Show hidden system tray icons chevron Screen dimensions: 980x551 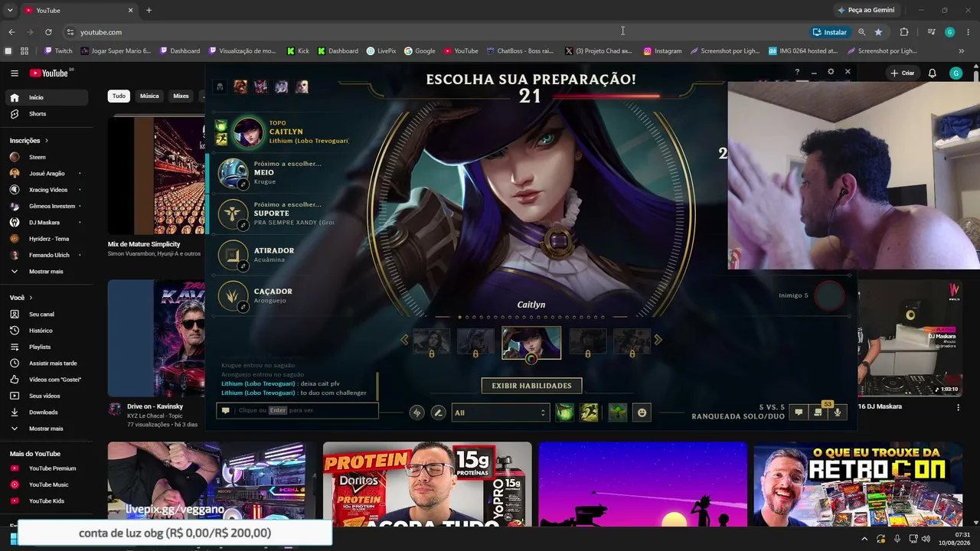point(865,539)
